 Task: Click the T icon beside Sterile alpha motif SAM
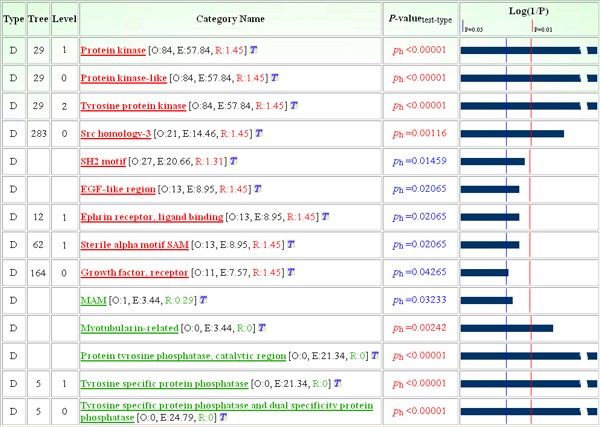point(291,244)
